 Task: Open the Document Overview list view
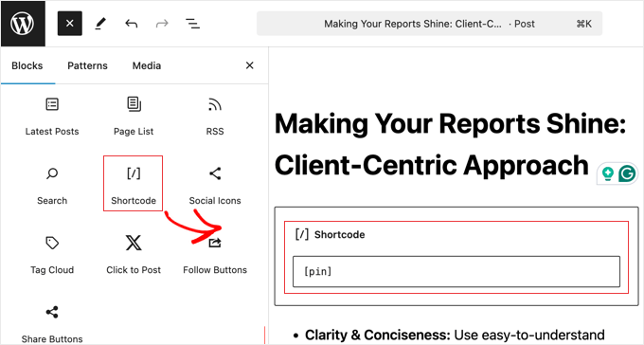(x=192, y=24)
